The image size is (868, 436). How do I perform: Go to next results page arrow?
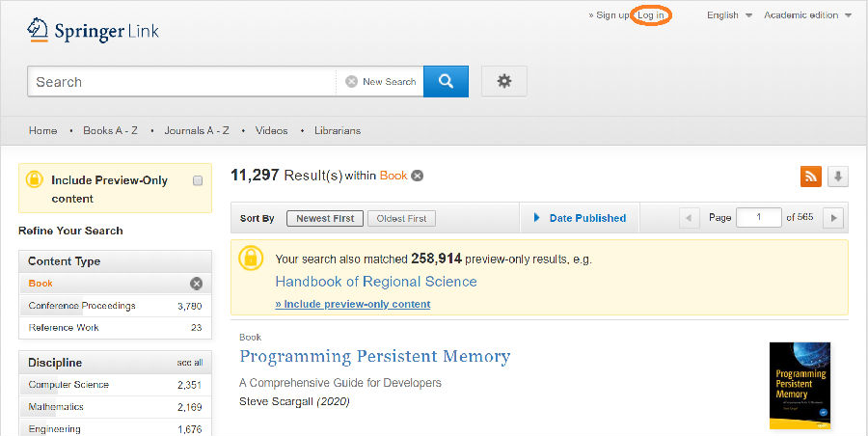[835, 218]
